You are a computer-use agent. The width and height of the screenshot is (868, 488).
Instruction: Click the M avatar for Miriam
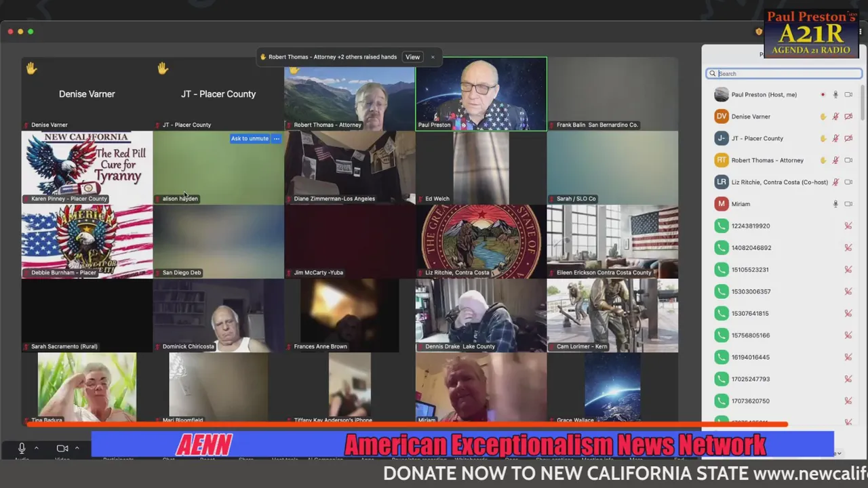pyautogui.click(x=722, y=204)
